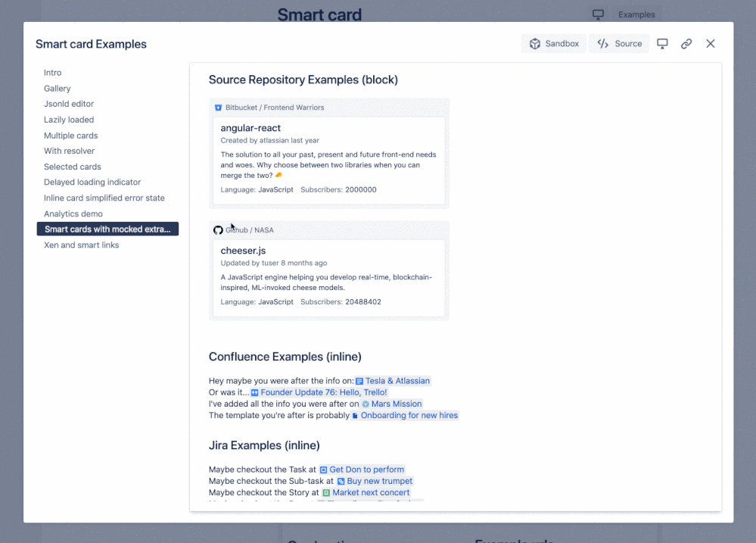Click Smart card title in background page
The height and width of the screenshot is (543, 756).
[319, 14]
